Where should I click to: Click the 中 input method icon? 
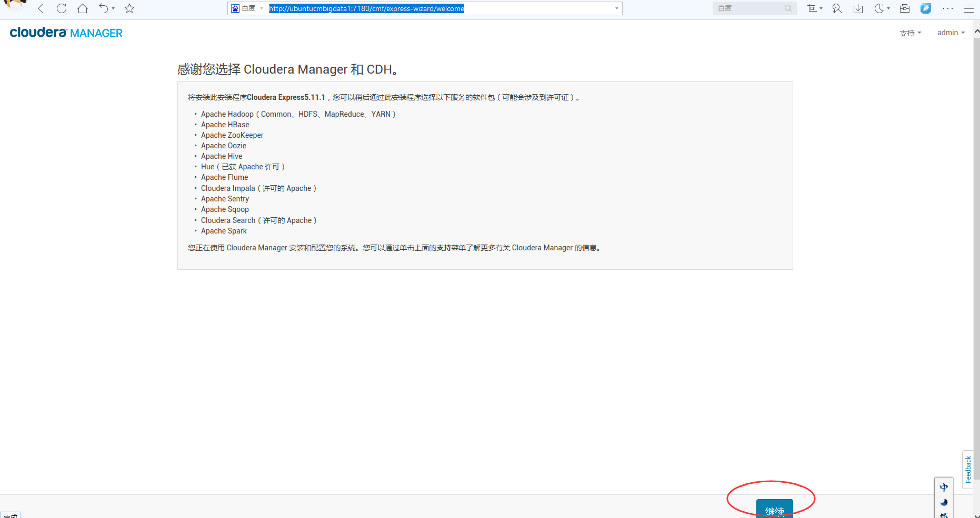[944, 487]
